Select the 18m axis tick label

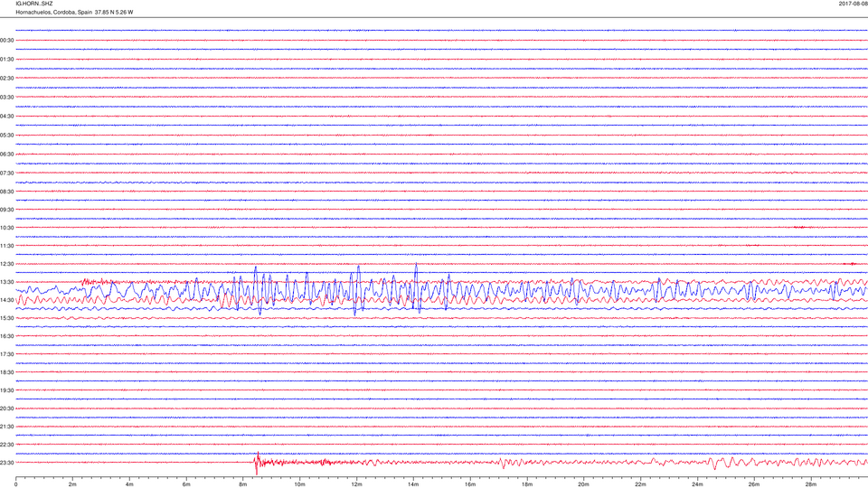526,484
